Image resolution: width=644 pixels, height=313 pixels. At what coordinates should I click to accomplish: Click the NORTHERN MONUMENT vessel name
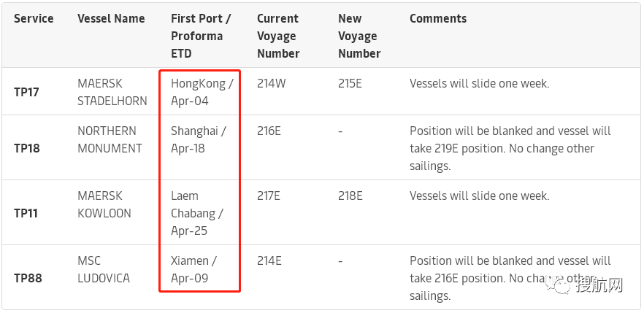pos(110,139)
